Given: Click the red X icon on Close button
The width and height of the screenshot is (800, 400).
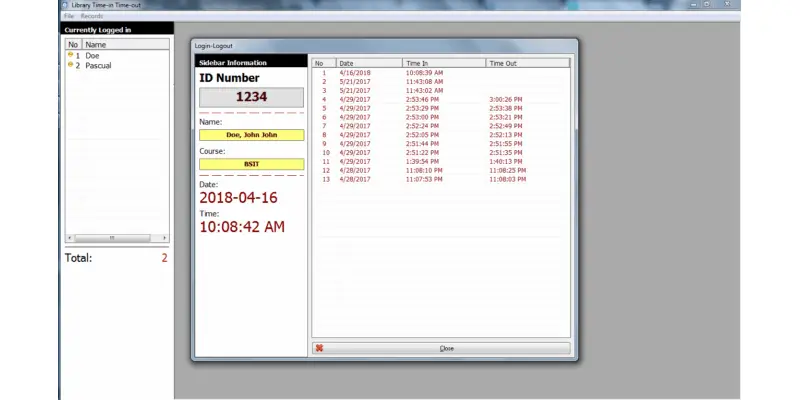Looking at the screenshot, I should pyautogui.click(x=319, y=348).
